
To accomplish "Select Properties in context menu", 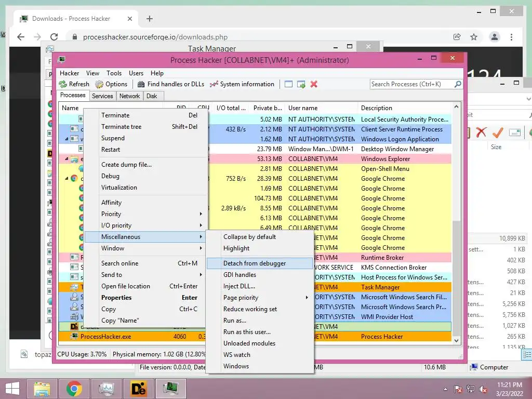I will click(145, 298).
